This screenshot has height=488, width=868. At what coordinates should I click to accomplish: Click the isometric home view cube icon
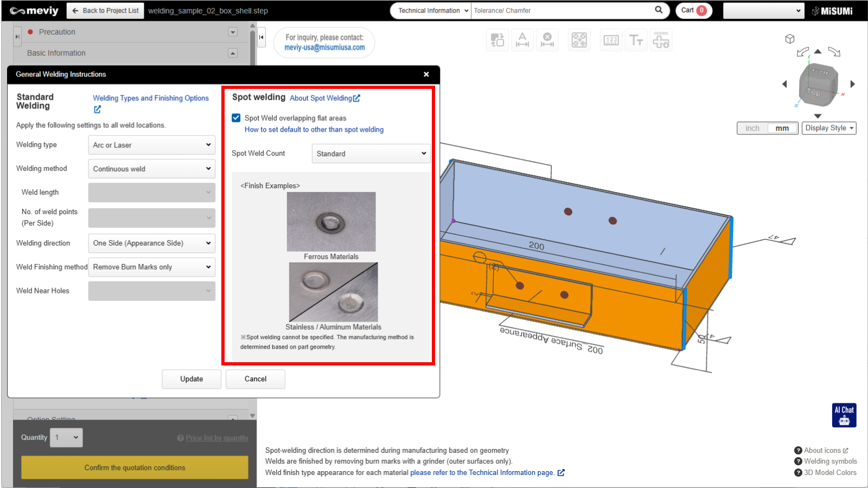pos(790,39)
